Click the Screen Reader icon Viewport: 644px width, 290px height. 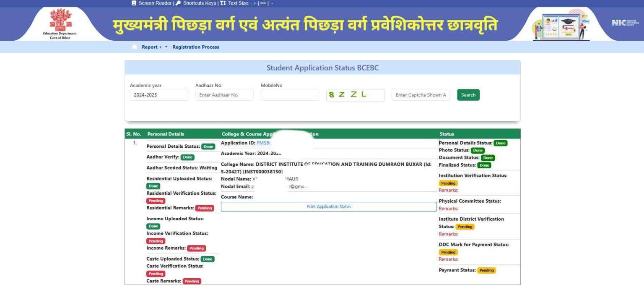pyautogui.click(x=134, y=3)
